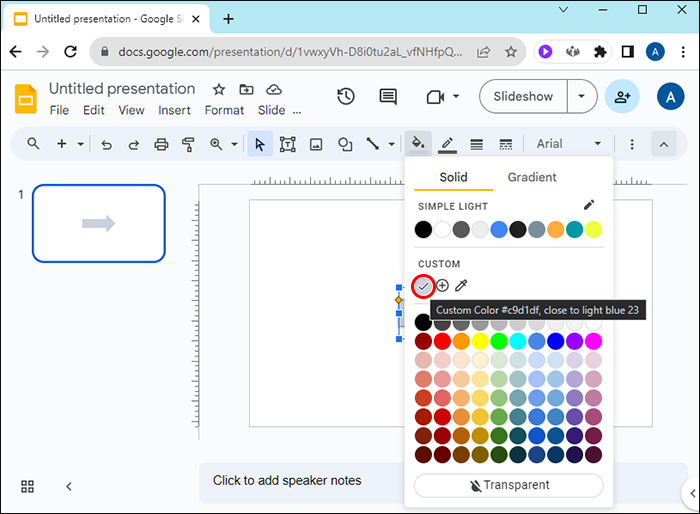The image size is (700, 514).
Task: Expand the zoom level dropdown
Action: click(235, 144)
